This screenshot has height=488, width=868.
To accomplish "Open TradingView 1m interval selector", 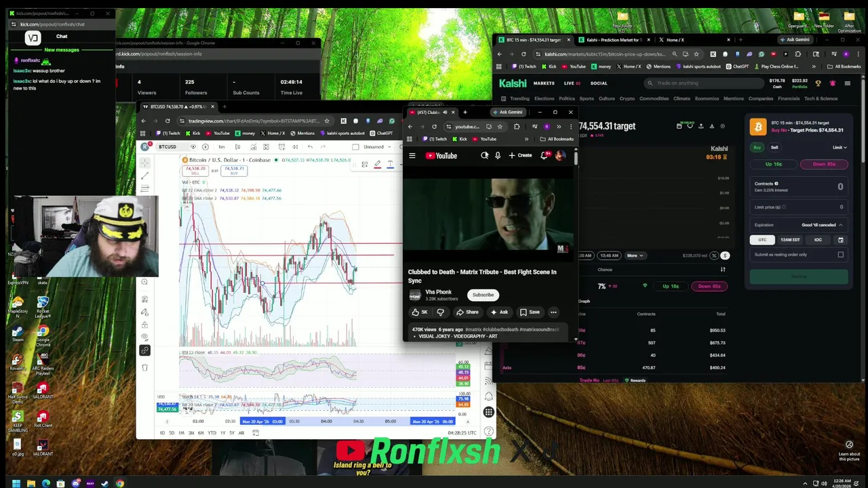I will point(222,147).
